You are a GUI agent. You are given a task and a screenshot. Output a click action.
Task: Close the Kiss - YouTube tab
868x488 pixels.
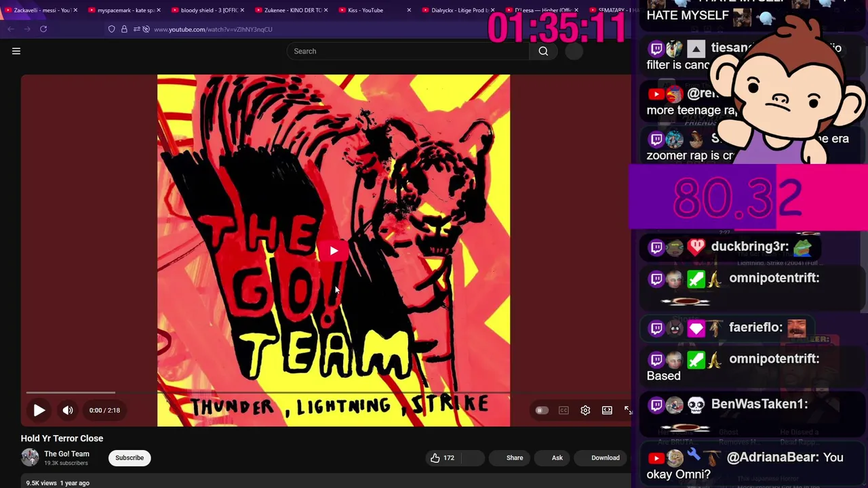(x=409, y=10)
